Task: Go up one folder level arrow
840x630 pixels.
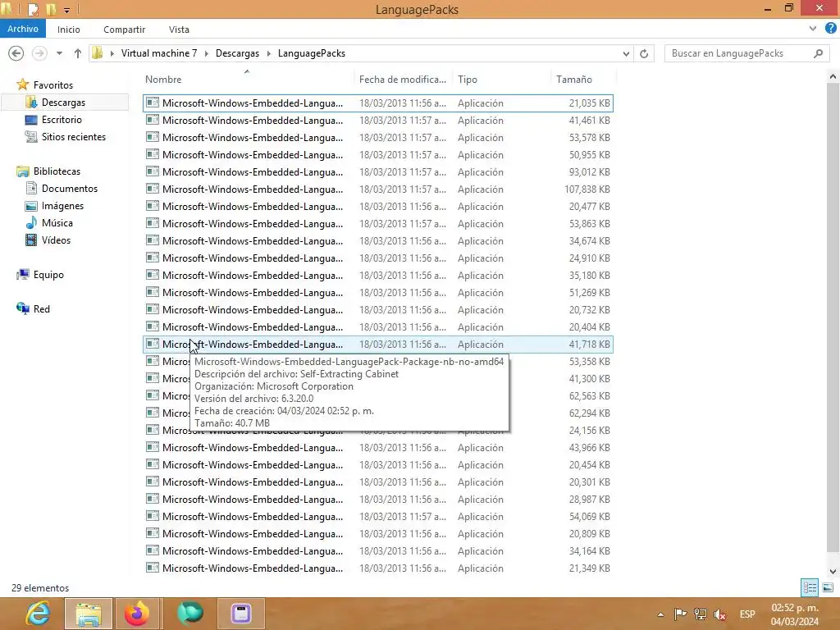Action: (x=78, y=53)
